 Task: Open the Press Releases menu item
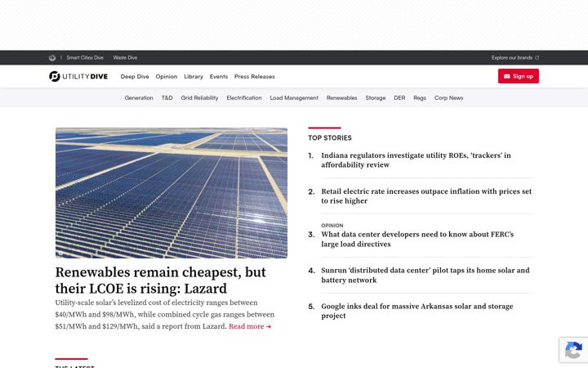pyautogui.click(x=255, y=77)
